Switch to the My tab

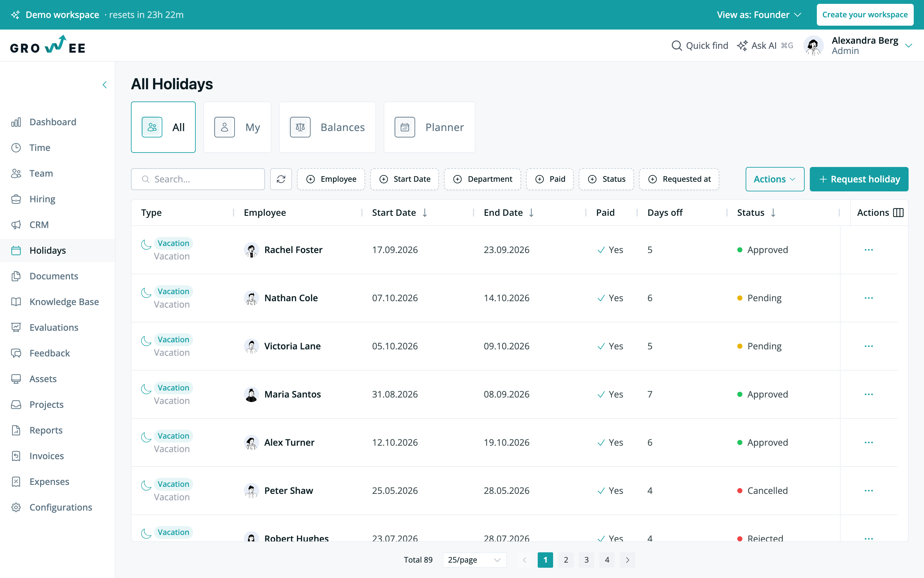click(237, 127)
